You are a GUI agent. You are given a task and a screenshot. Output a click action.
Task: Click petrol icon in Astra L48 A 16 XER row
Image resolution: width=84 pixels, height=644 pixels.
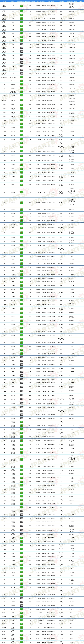pyautogui.click(x=21, y=304)
